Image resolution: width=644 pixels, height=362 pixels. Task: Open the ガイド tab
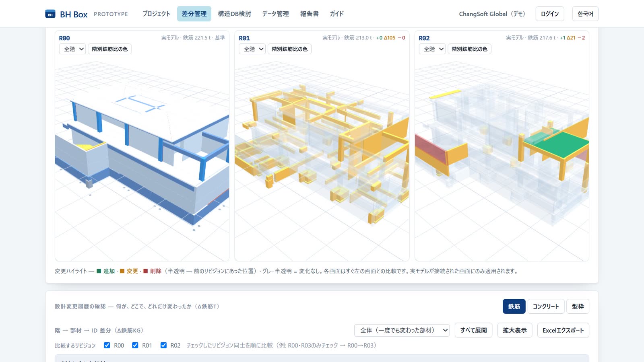click(336, 14)
